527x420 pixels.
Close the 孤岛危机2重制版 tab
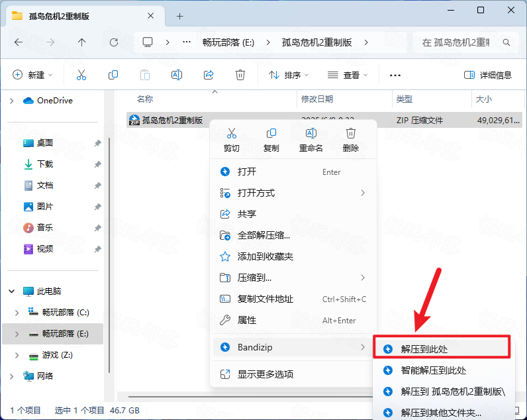150,16
